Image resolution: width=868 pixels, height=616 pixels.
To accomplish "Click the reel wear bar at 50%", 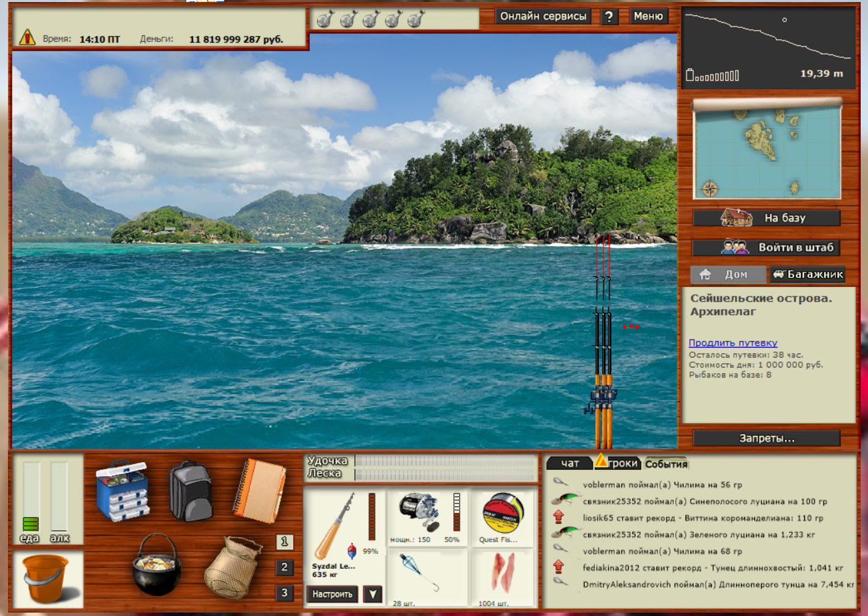I will (457, 512).
